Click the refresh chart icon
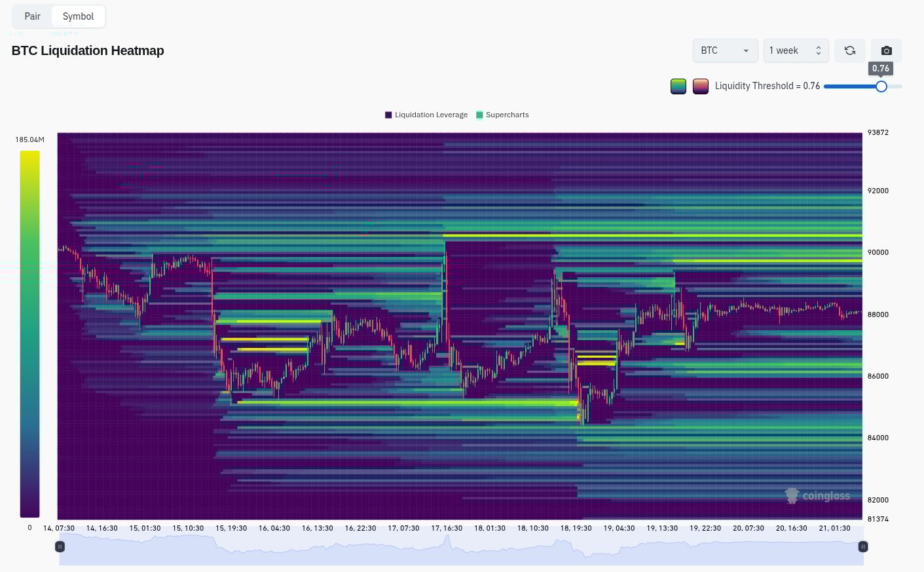 [x=849, y=50]
